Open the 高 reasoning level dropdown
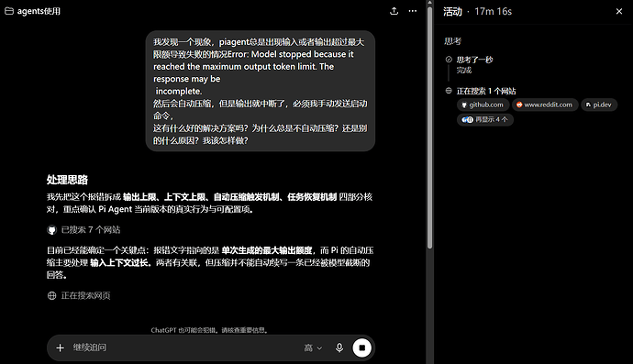This screenshot has height=364, width=633. tap(313, 347)
